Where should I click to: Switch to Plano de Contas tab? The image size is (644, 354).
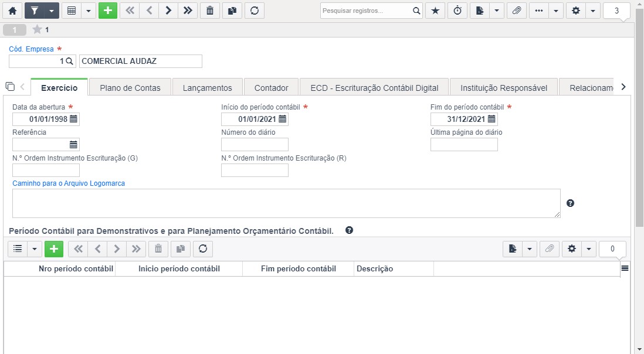(130, 87)
